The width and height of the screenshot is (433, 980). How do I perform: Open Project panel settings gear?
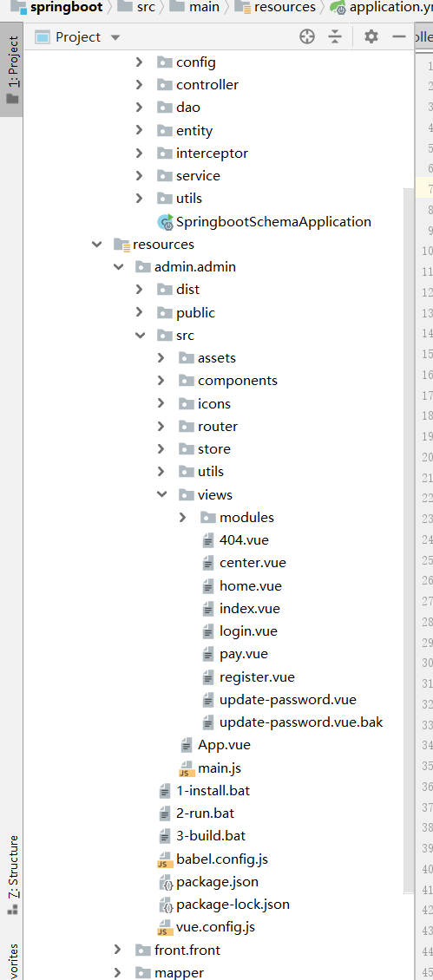click(371, 37)
